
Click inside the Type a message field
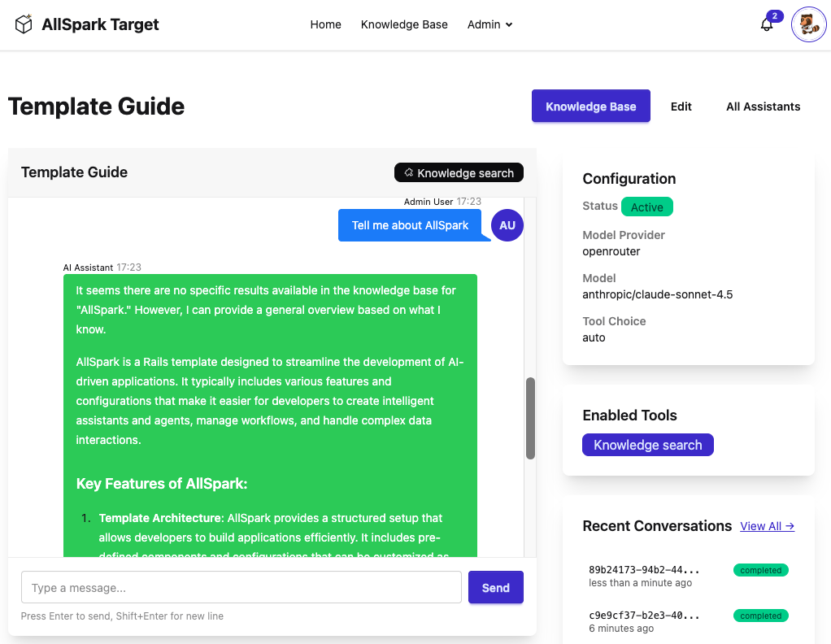pyautogui.click(x=241, y=587)
